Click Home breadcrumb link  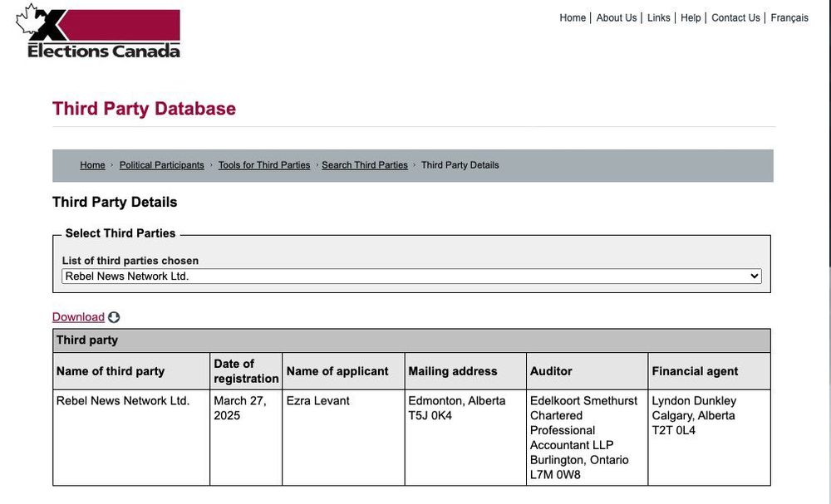pyautogui.click(x=93, y=165)
